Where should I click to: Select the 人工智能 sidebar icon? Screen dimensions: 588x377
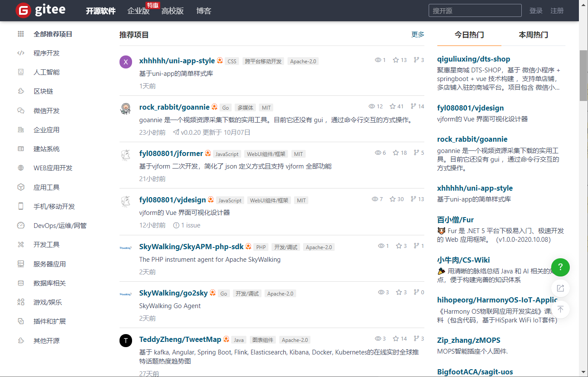click(x=21, y=72)
